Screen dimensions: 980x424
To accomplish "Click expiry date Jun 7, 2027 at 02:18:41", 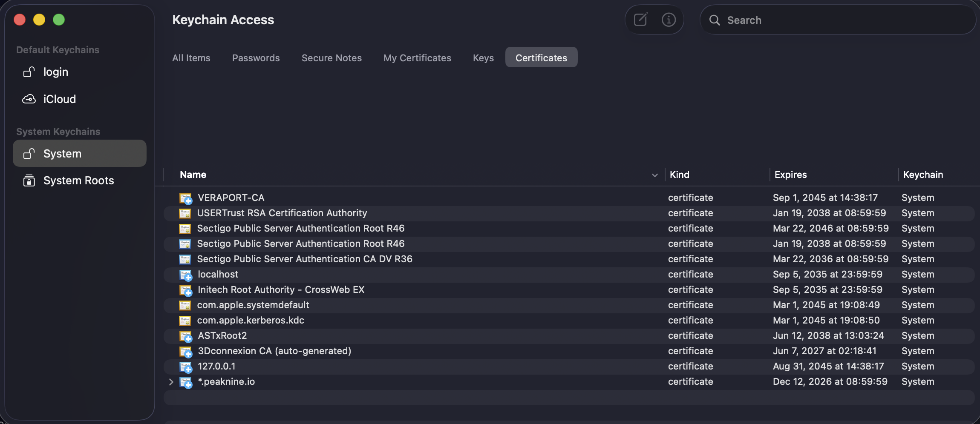I will pos(824,351).
